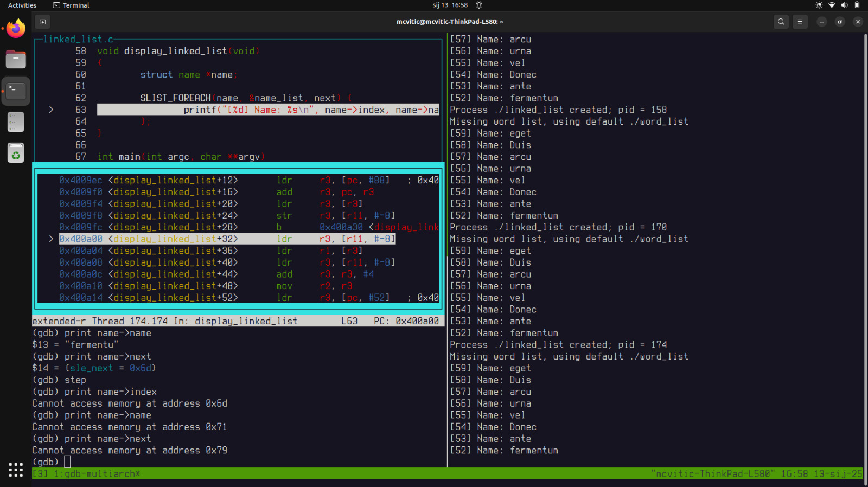Click the output $13 = "fermentu"
This screenshot has width=868, height=487.
coord(75,344)
